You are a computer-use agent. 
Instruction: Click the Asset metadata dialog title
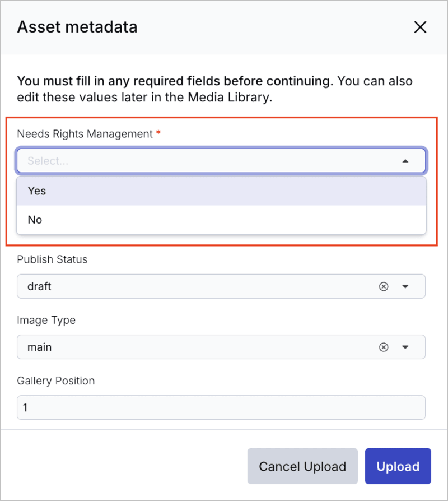pyautogui.click(x=77, y=27)
